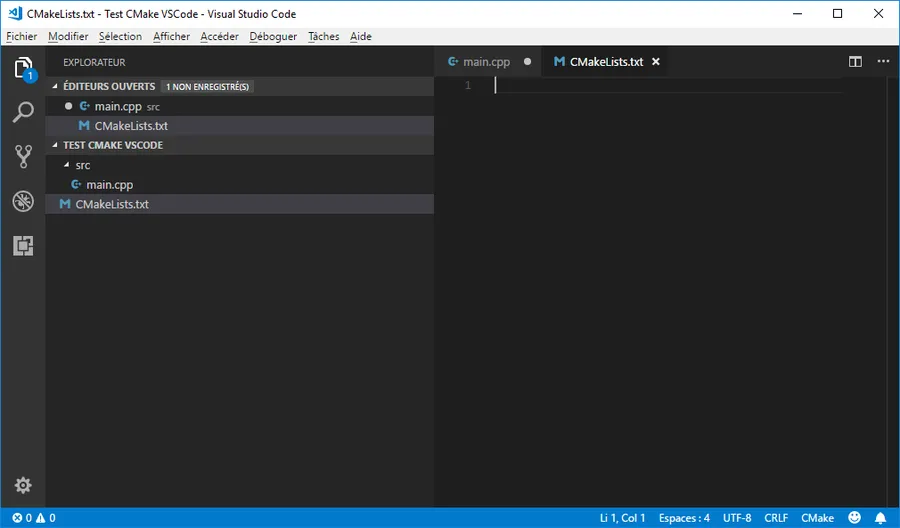The height and width of the screenshot is (528, 900).
Task: Change language mode via CMake indicator
Action: (x=817, y=518)
